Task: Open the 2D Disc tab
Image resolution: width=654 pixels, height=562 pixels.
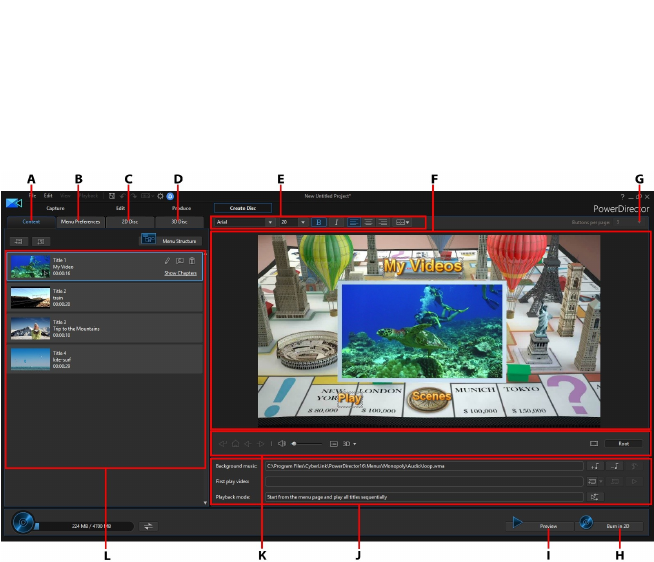Action: click(x=130, y=222)
